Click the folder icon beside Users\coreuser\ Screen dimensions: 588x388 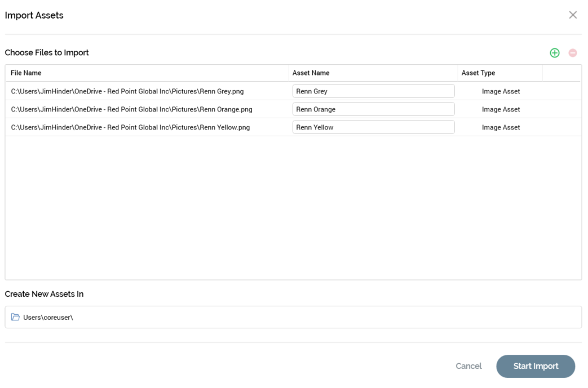point(15,317)
